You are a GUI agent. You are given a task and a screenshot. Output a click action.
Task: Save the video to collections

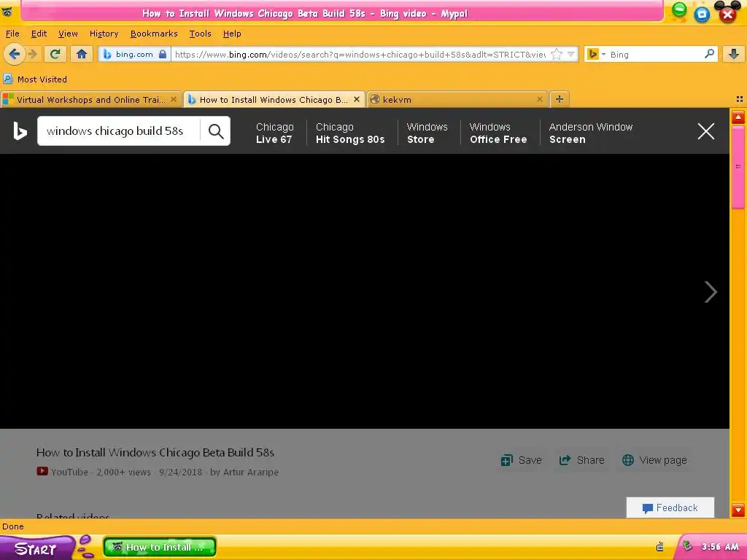click(521, 460)
